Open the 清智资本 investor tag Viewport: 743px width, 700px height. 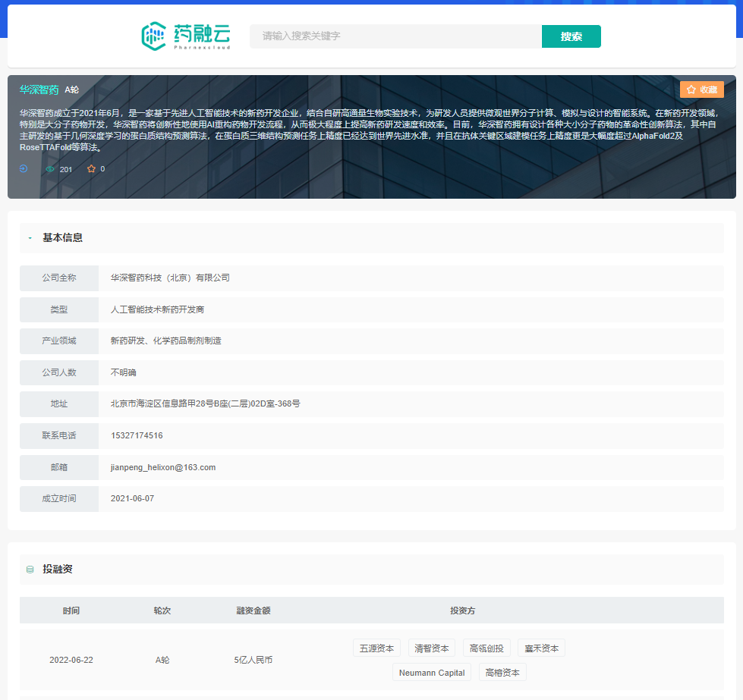[431, 648]
